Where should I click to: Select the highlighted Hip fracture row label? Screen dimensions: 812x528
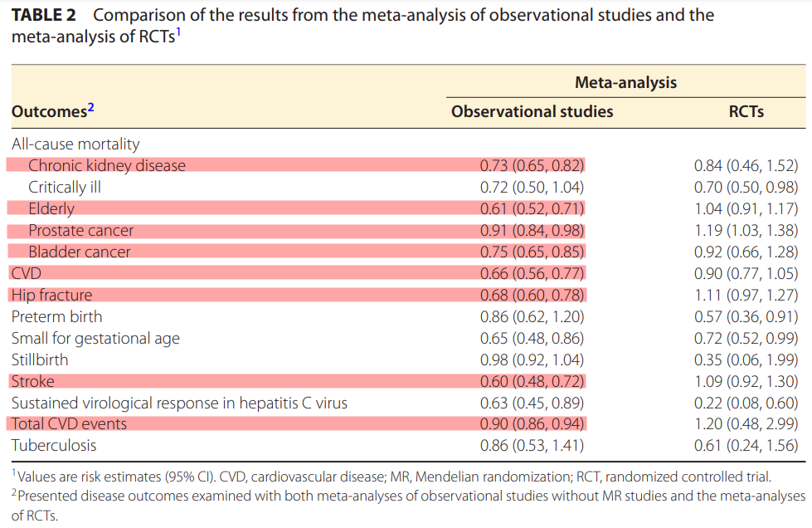(x=51, y=295)
